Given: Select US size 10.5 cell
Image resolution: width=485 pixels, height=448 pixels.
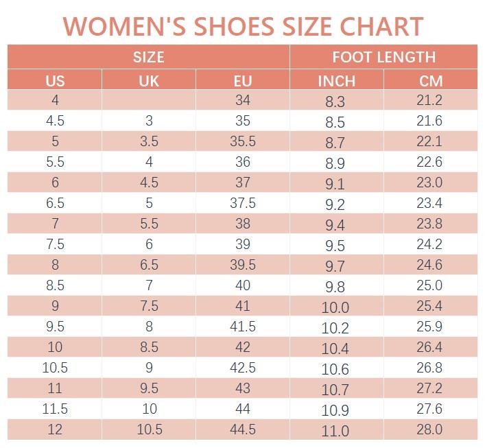Looking at the screenshot, I should [x=55, y=368].
